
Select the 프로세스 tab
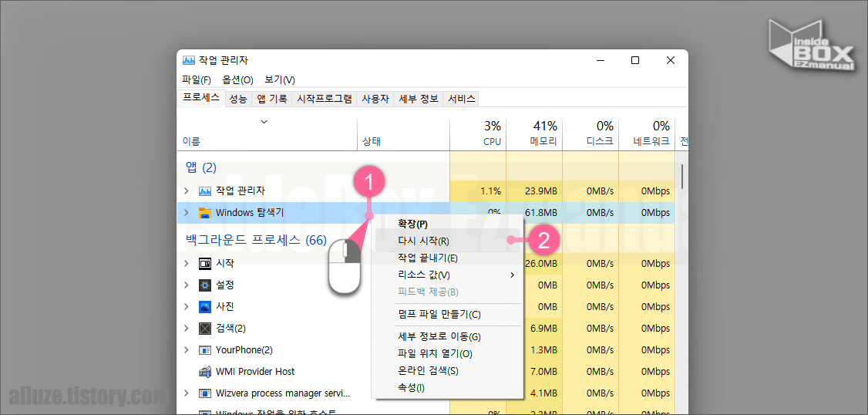tap(201, 97)
